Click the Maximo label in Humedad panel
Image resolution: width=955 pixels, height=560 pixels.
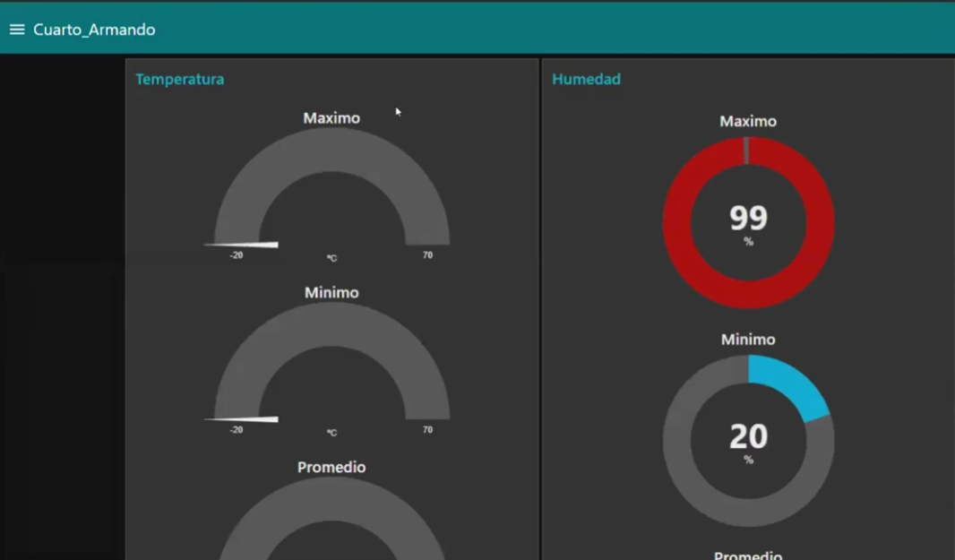pyautogui.click(x=748, y=121)
